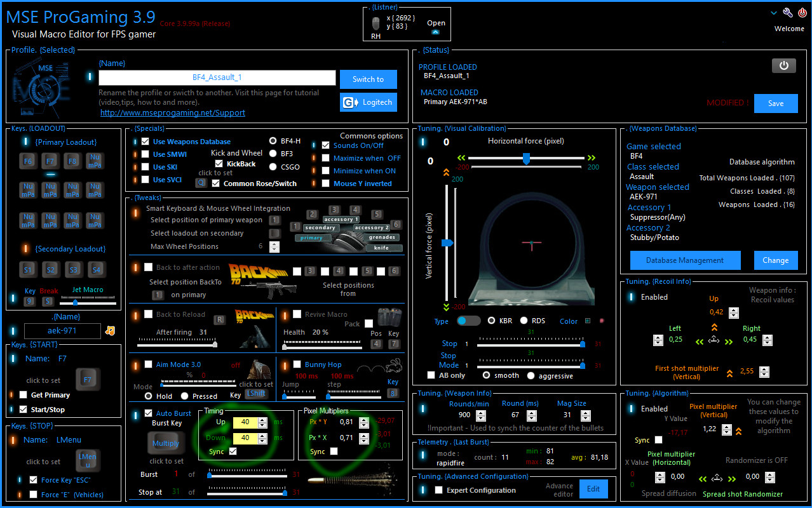Enable Expert Configuration checkbox
The height and width of the screenshot is (508, 812).
pos(438,490)
